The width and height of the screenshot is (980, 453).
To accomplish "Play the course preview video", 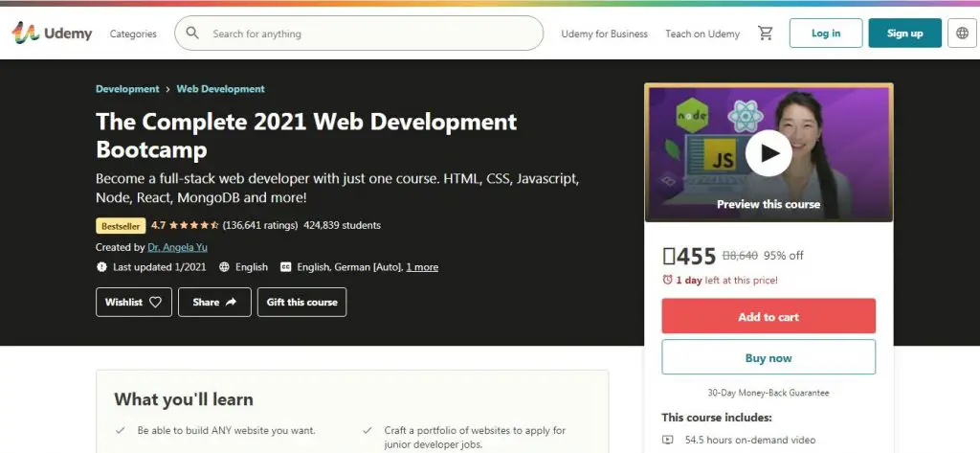I will tap(768, 153).
